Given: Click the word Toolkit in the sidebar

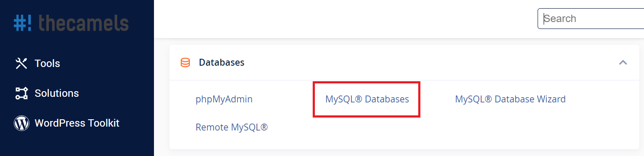Looking at the screenshot, I should tap(103, 123).
